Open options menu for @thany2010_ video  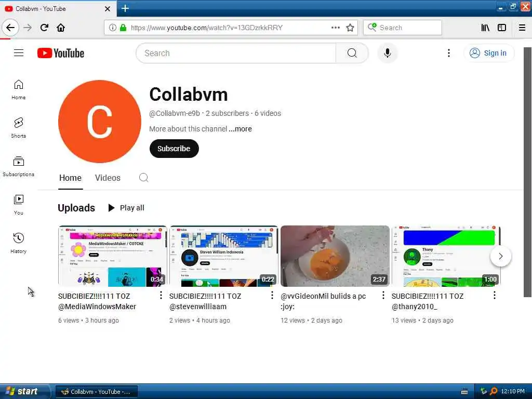495,296
